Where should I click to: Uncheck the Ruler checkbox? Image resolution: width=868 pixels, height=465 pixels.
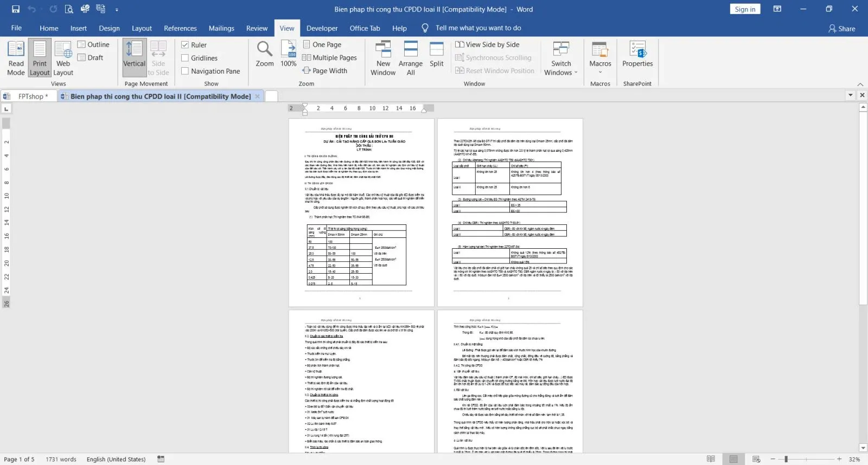[185, 45]
